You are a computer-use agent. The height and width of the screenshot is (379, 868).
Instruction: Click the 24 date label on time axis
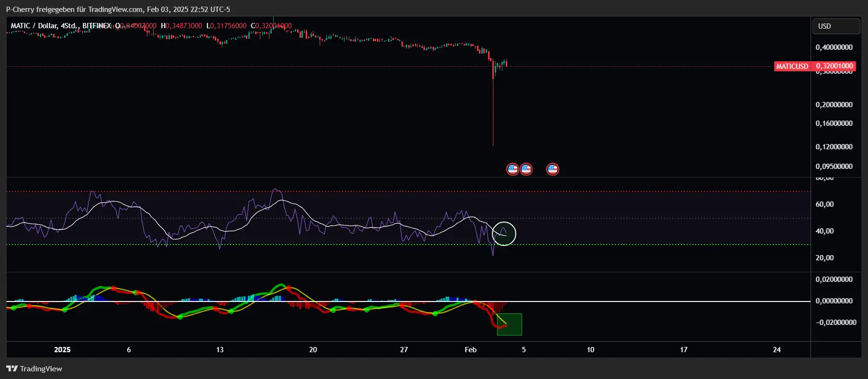[x=777, y=350]
